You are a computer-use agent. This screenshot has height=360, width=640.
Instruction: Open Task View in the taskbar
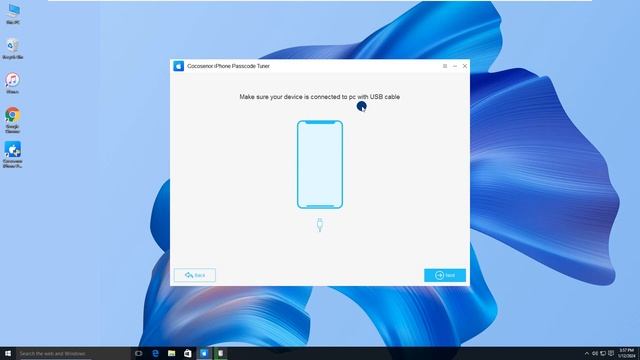(x=139, y=353)
